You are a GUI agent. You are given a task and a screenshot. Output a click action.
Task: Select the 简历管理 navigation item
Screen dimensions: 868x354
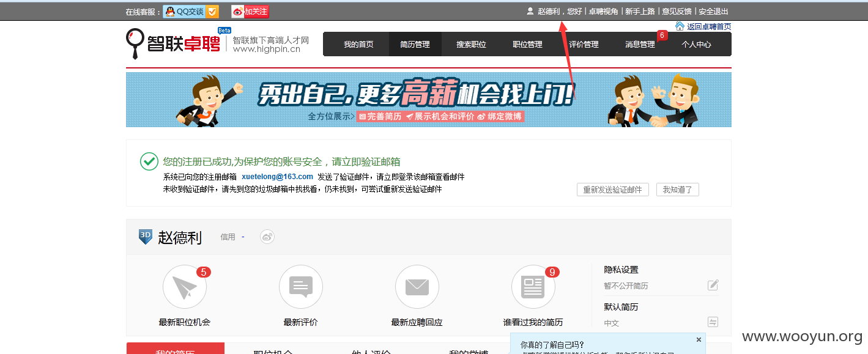415,45
